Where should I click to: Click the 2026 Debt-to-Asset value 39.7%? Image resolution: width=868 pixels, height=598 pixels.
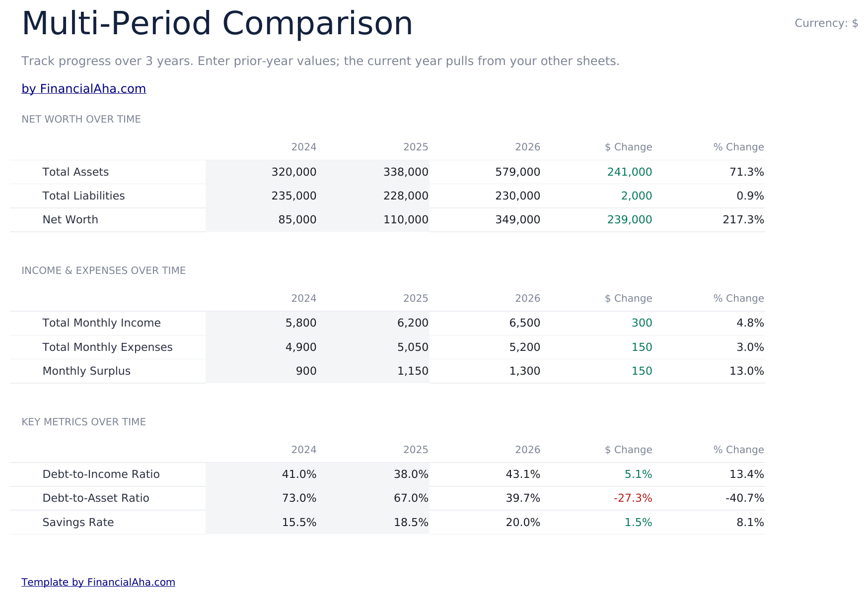tap(523, 498)
